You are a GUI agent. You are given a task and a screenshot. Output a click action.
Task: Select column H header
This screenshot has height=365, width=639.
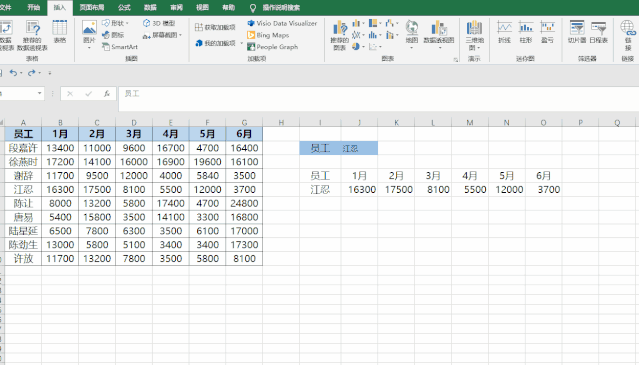pos(281,123)
